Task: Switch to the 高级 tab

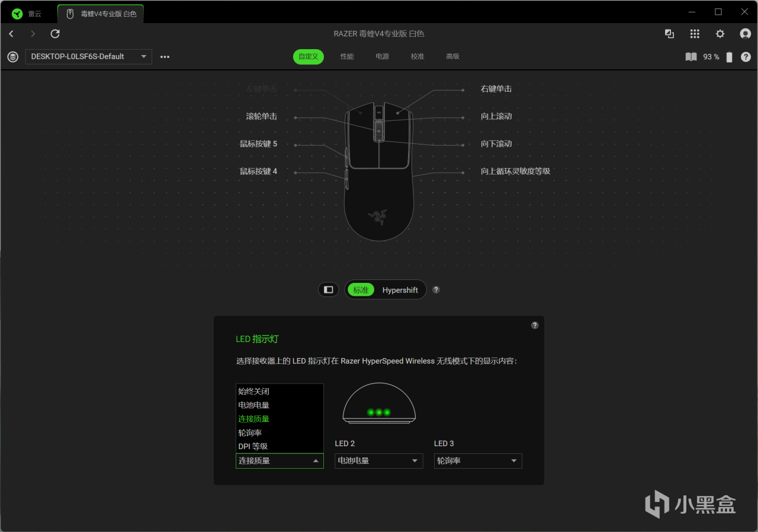Action: tap(453, 57)
